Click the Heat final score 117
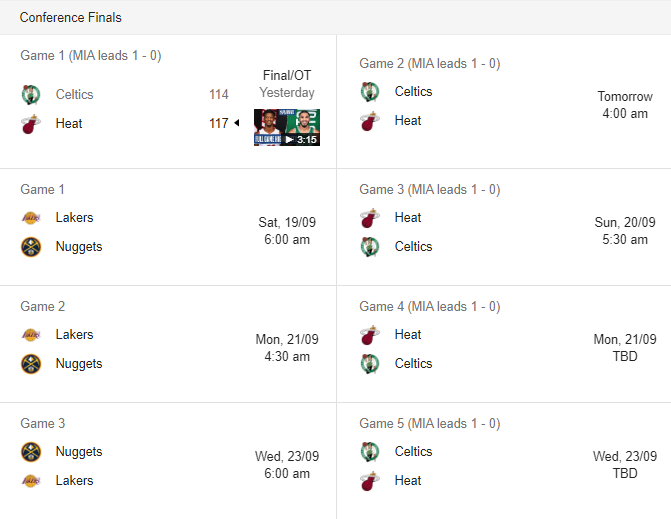Viewport: 671px width, 519px height. tap(219, 124)
